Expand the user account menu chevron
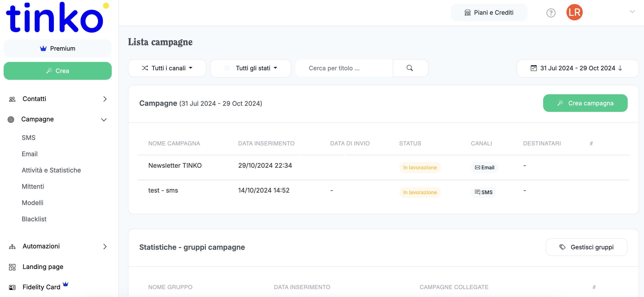The image size is (644, 297). (x=632, y=12)
